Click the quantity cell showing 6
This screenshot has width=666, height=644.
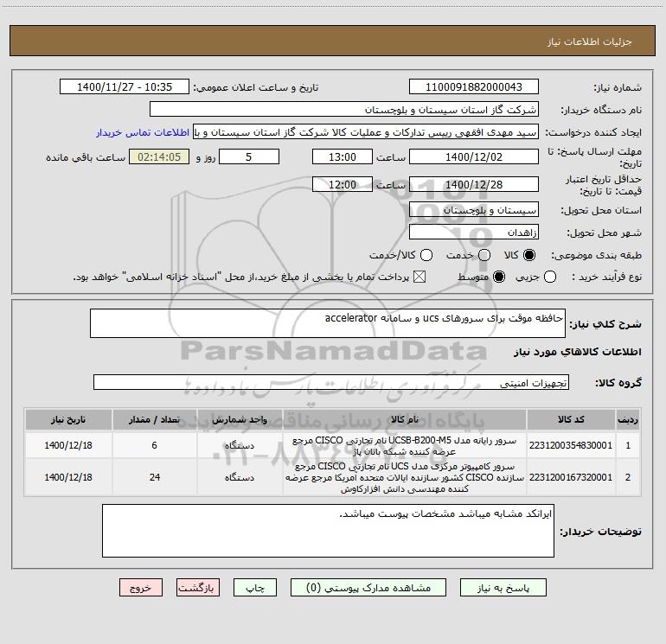(x=155, y=445)
